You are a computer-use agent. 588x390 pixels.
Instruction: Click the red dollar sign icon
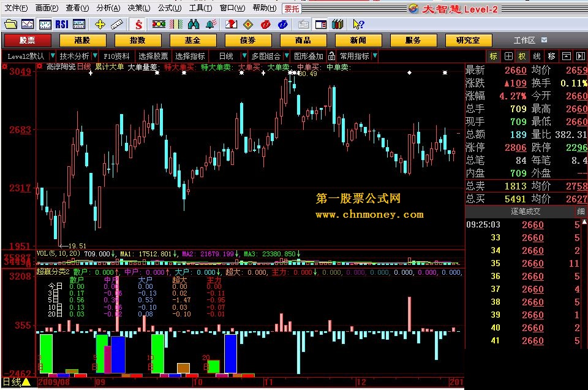click(x=139, y=25)
